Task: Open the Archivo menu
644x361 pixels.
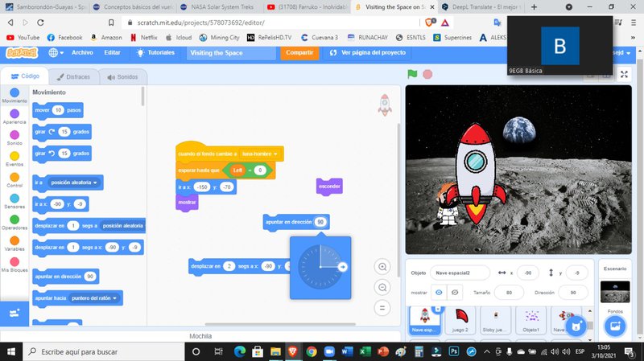Action: coord(82,52)
